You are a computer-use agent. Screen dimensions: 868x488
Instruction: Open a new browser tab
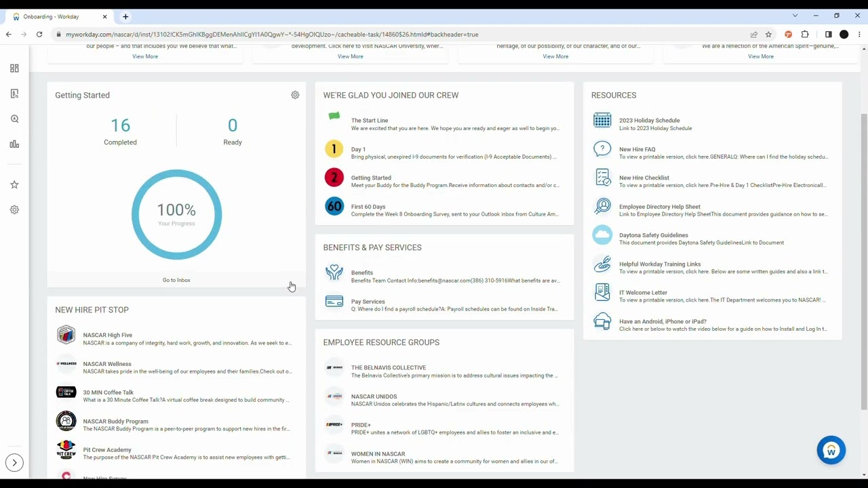[x=125, y=16]
